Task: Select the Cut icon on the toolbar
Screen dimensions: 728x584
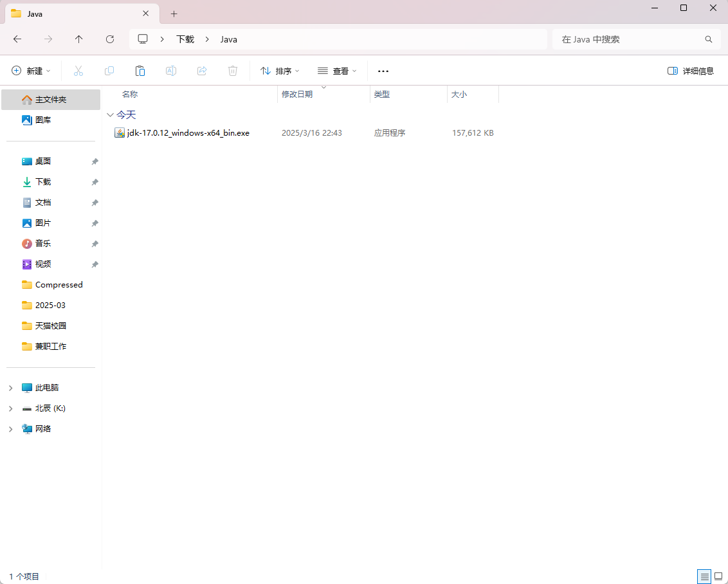Action: [x=78, y=71]
